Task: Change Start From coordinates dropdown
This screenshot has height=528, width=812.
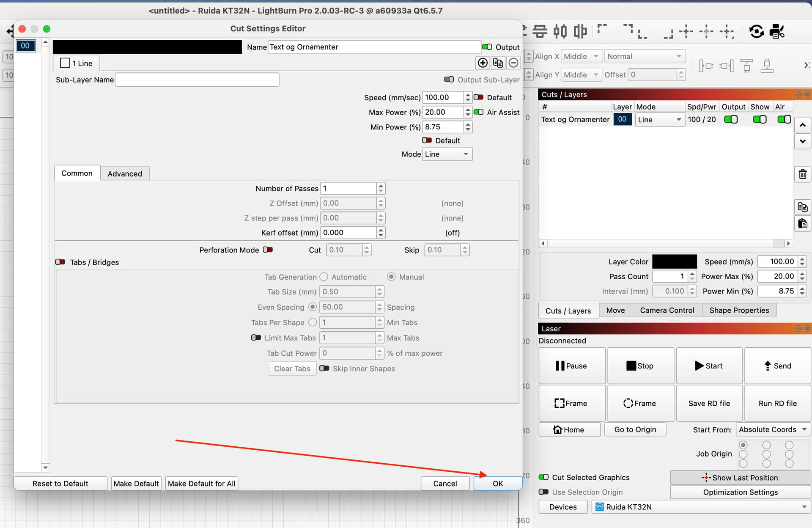Action: (773, 429)
